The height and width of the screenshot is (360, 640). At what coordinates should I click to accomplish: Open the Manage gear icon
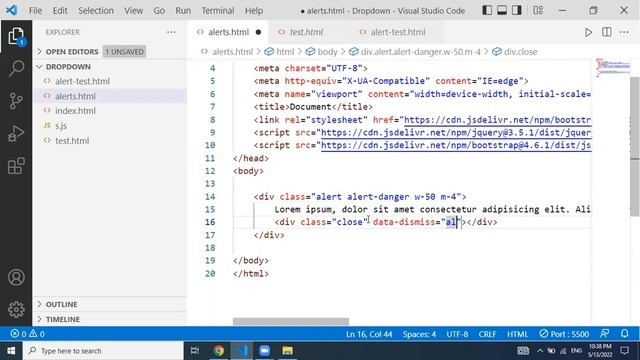tap(16, 309)
